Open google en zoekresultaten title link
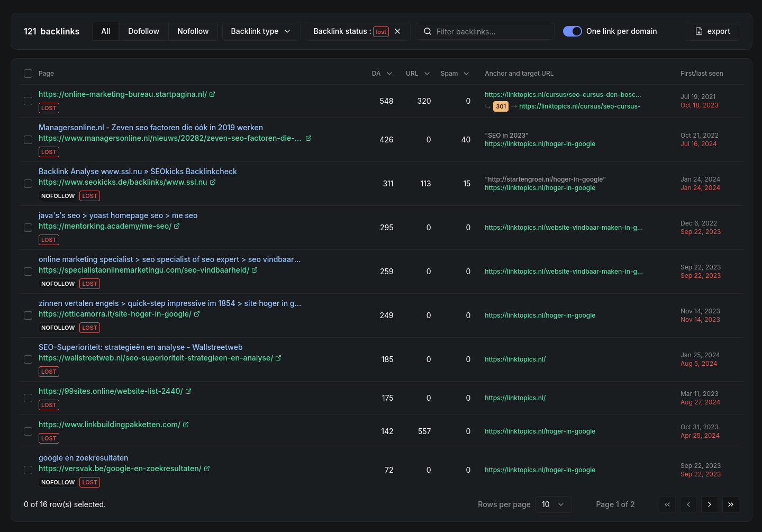The width and height of the screenshot is (762, 532). click(x=83, y=458)
